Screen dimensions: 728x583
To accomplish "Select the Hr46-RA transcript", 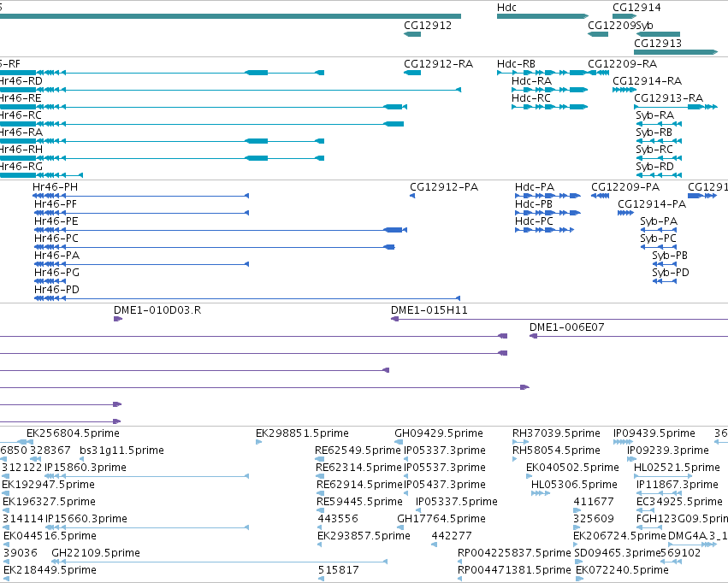I will [162, 141].
